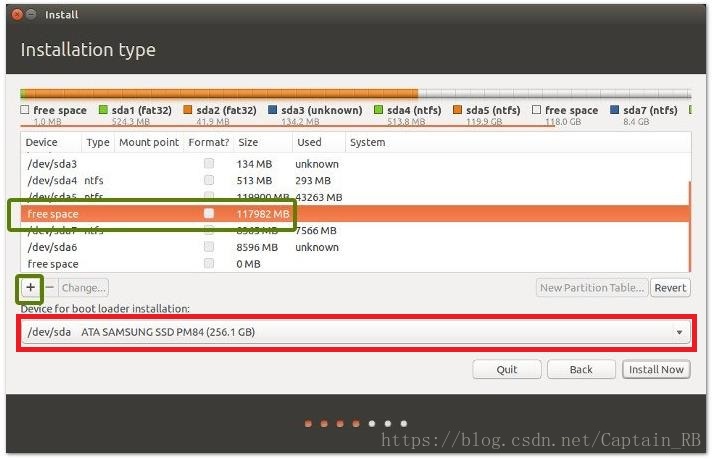Toggle Format checkbox in 117982 MB free space row

[209, 213]
